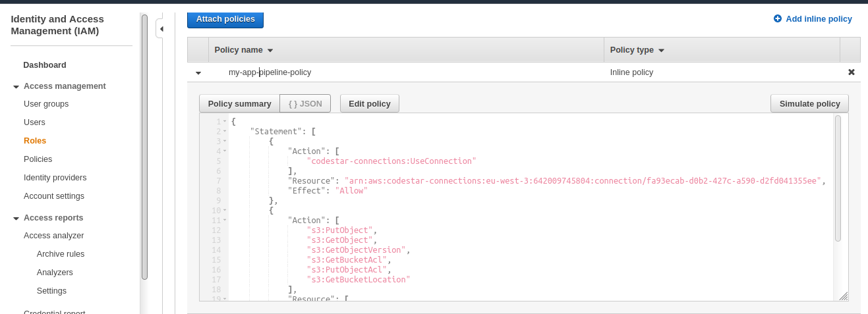This screenshot has width=868, height=314.
Task: Collapse the Access management section
Action: coord(16,87)
